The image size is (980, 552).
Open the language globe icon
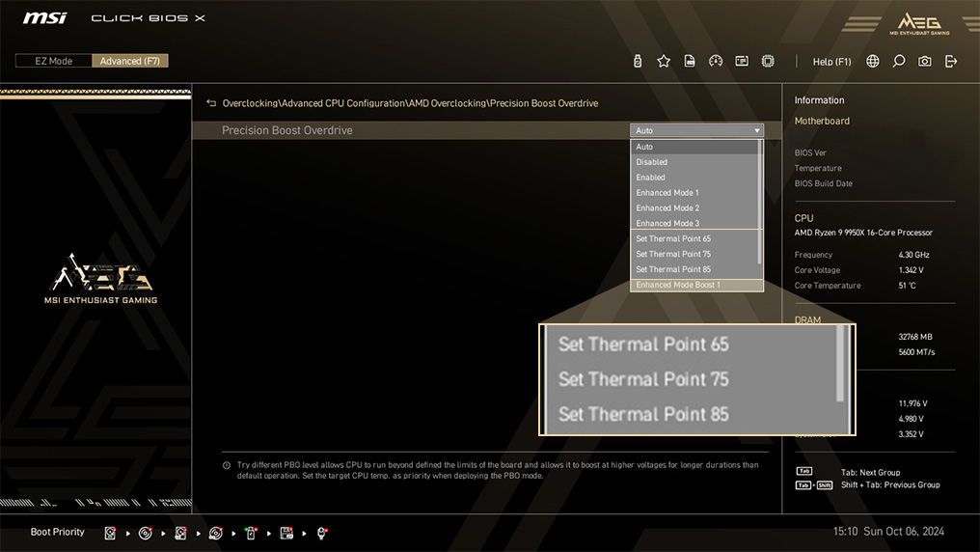873,61
